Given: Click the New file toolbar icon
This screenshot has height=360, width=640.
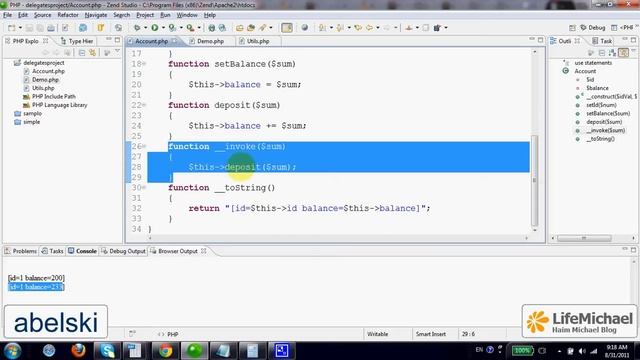Looking at the screenshot, I should click(11, 28).
